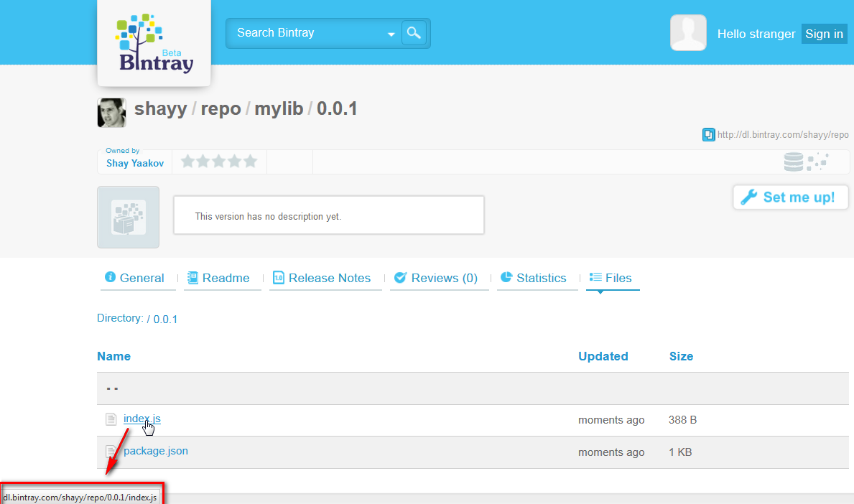The image size is (854, 504).
Task: Select the Statistics tab
Action: 534,279
